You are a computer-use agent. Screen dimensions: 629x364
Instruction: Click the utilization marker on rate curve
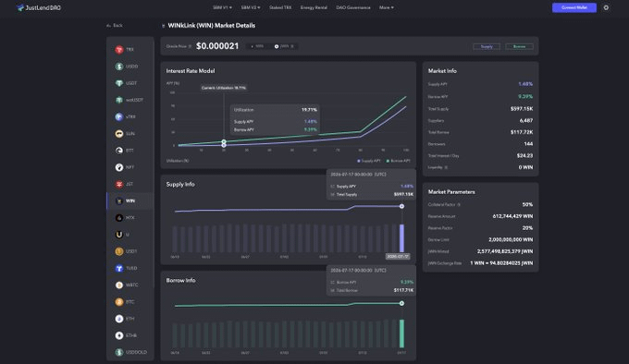(224, 142)
